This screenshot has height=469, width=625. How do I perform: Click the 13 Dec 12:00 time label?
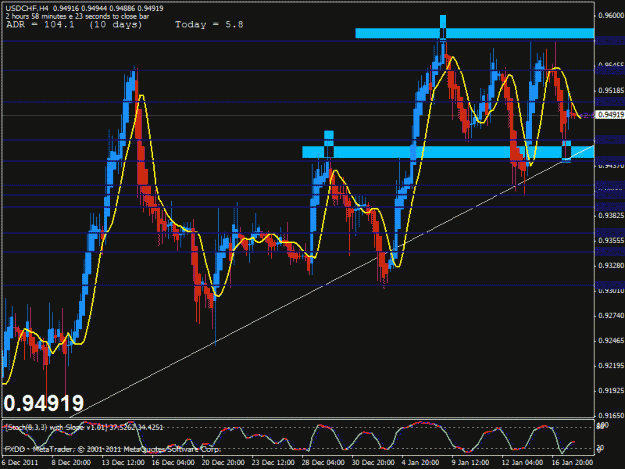click(123, 463)
